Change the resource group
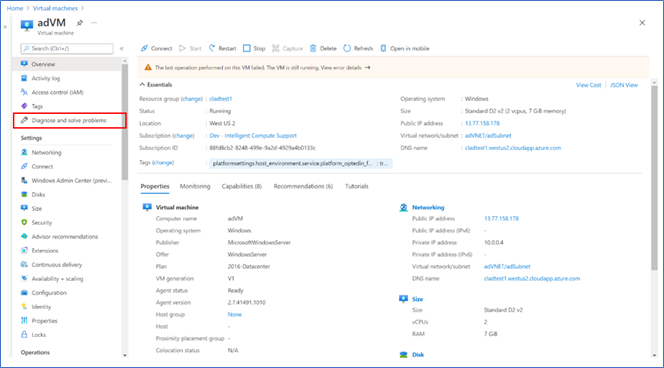664x368 pixels. [x=192, y=99]
